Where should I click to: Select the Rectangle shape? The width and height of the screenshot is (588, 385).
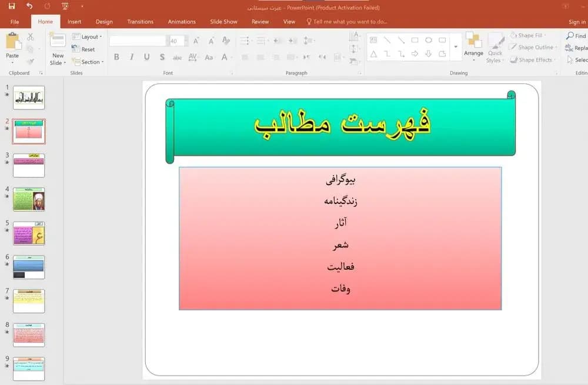pos(415,40)
